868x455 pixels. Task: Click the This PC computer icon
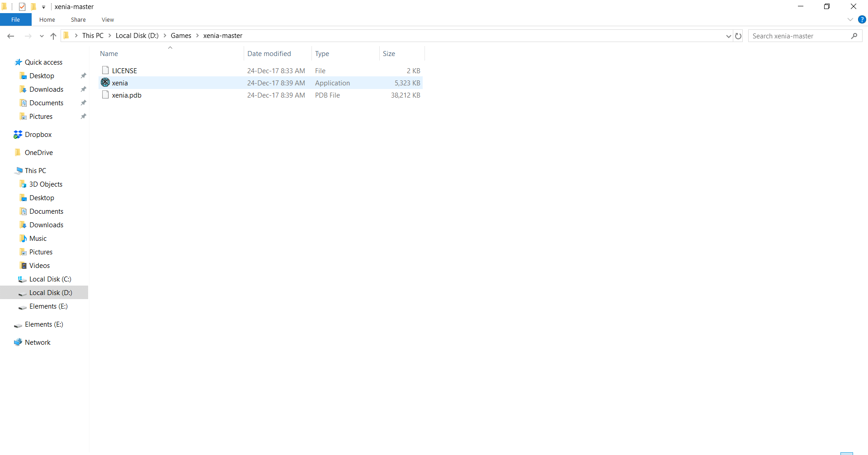click(19, 170)
